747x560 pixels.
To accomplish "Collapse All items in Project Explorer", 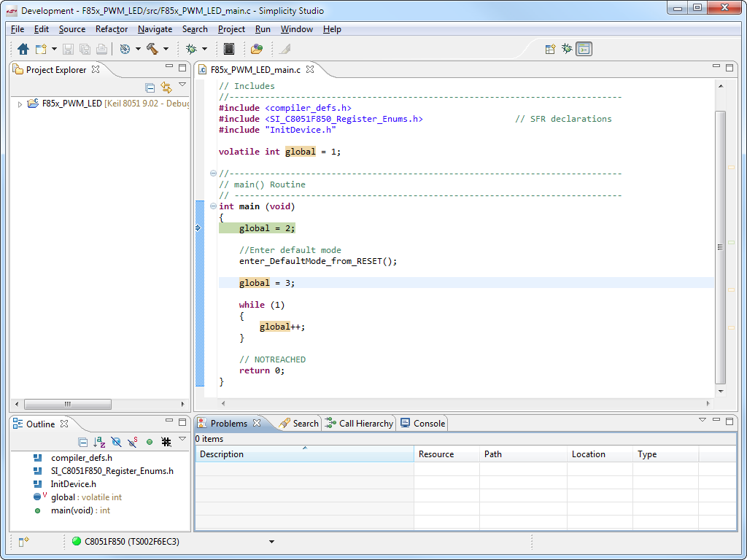I will (x=150, y=87).
